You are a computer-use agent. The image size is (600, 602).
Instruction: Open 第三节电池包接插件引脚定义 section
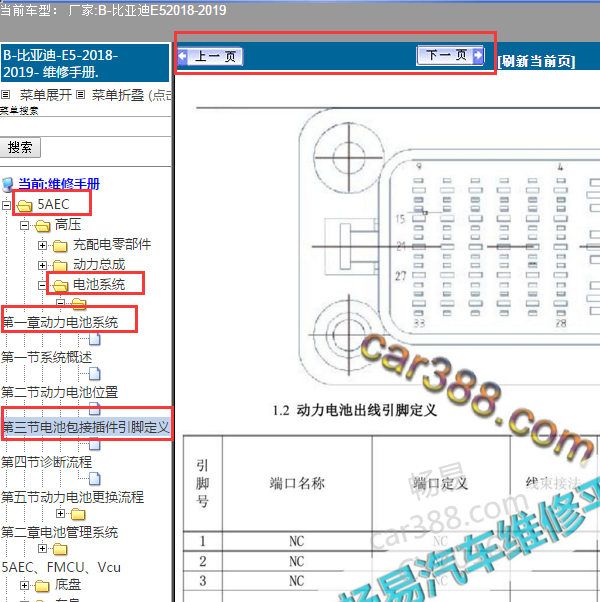86,427
